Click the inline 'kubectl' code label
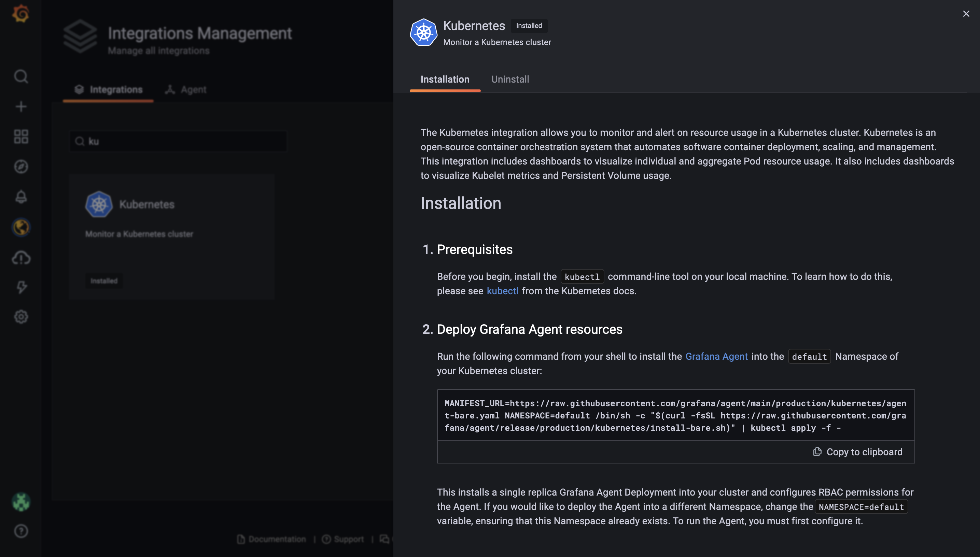 click(x=582, y=276)
